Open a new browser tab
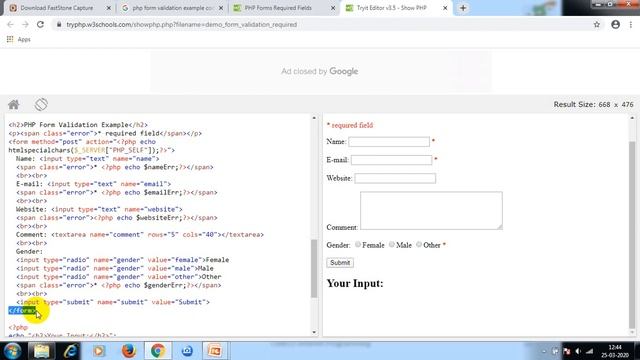The width and height of the screenshot is (640, 360). click(463, 8)
